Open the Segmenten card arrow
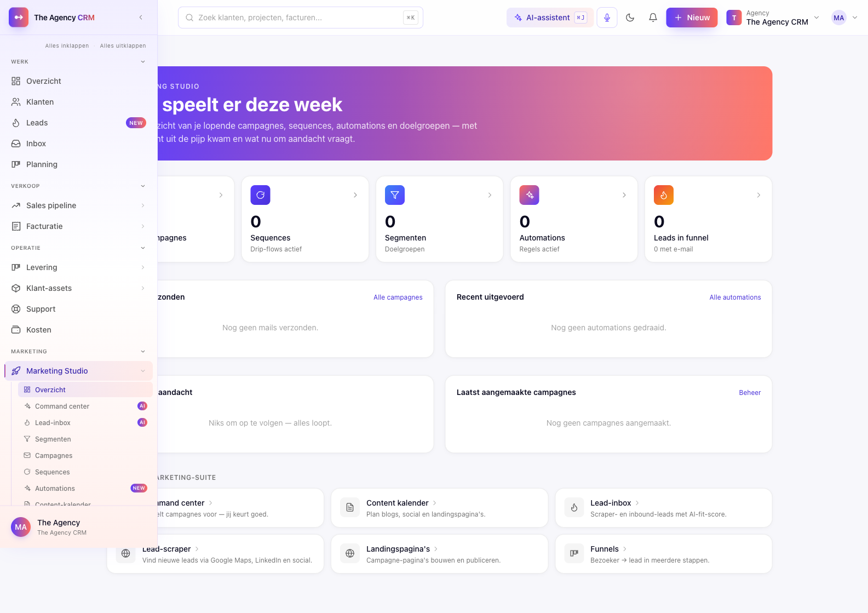Image resolution: width=868 pixels, height=613 pixels. (490, 195)
